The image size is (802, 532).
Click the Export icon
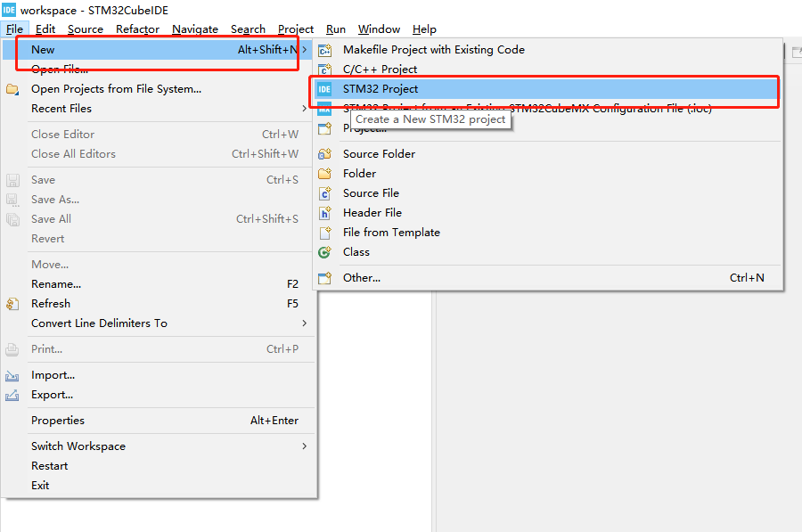click(x=12, y=396)
